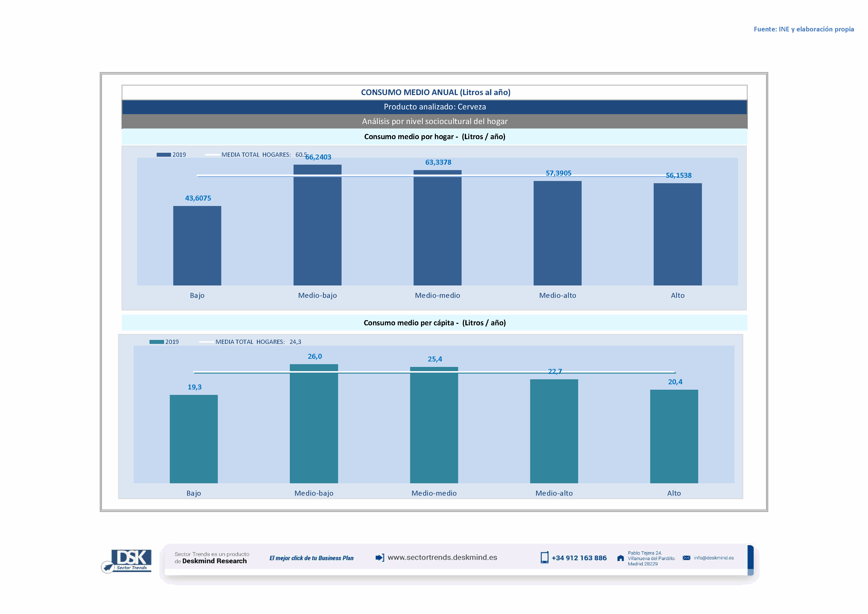Click the envelope email icon in footer
Image resolution: width=868 pixels, height=614 pixels.
click(x=687, y=558)
